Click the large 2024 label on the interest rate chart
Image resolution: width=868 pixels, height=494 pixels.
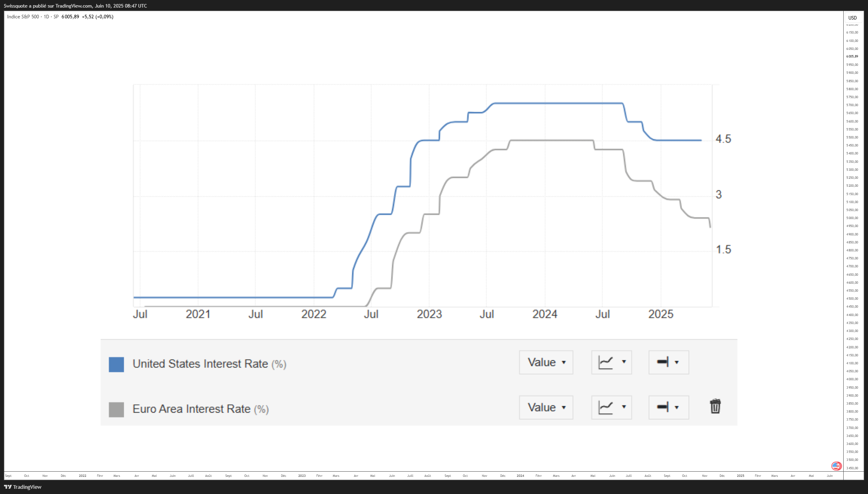(545, 314)
